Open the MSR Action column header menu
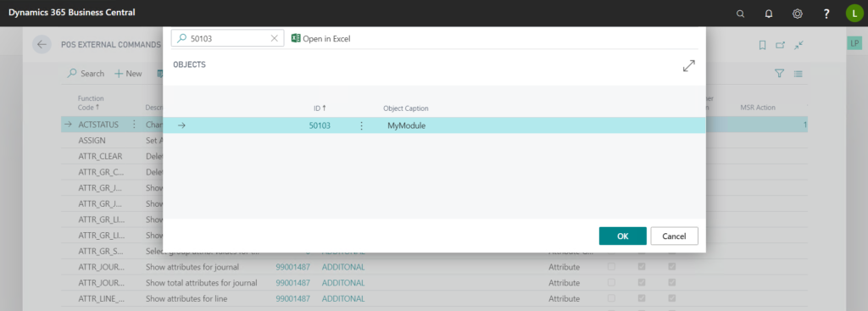Image resolution: width=868 pixels, height=311 pixels. [x=758, y=108]
